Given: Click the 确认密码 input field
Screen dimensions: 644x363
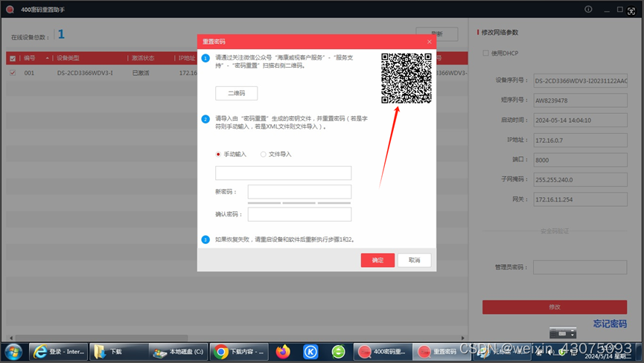Looking at the screenshot, I should click(299, 214).
